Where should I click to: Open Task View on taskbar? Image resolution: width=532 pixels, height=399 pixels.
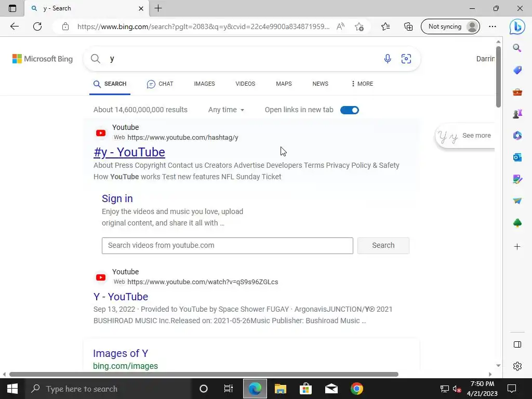pyautogui.click(x=229, y=389)
